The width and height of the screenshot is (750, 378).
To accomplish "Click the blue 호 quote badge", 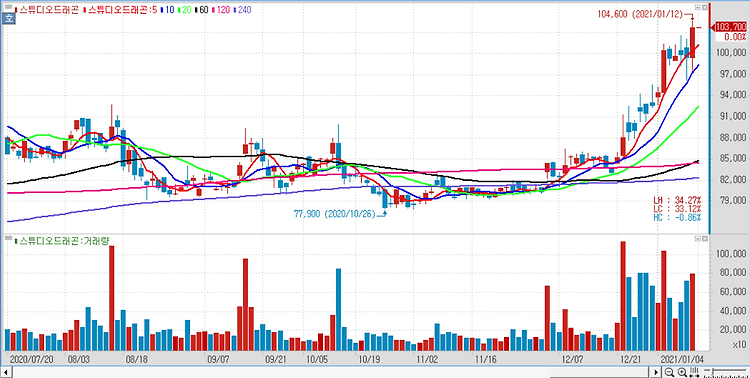I will click(8, 19).
